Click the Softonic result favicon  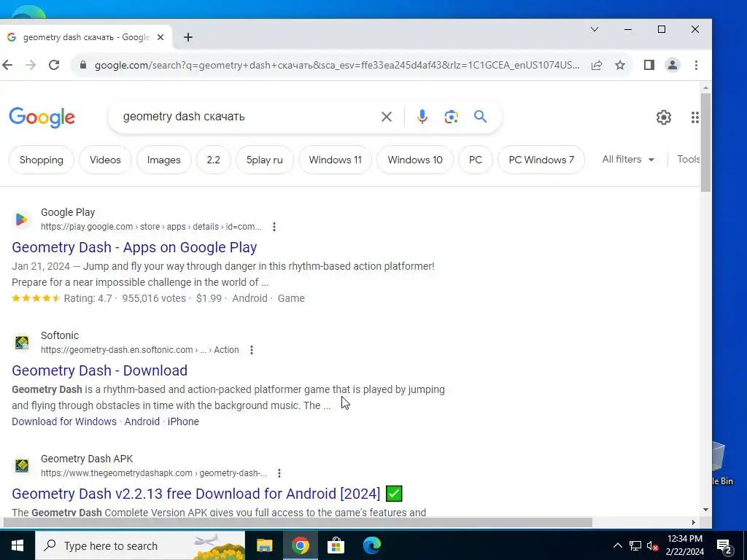[21, 343]
